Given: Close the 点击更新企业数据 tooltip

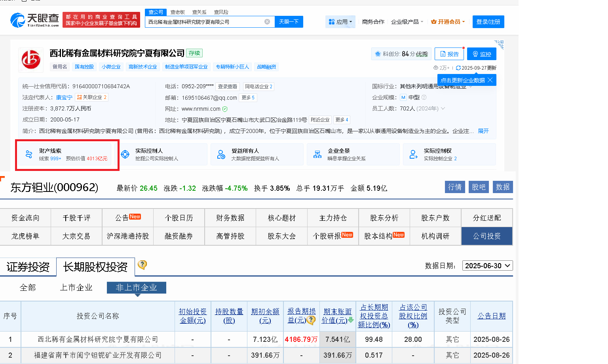Looking at the screenshot, I should click(490, 80).
